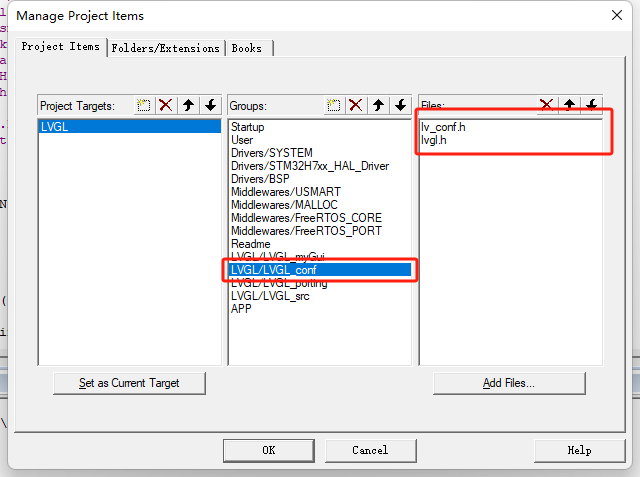640x477 pixels.
Task: Move selected group up
Action: tap(378, 105)
